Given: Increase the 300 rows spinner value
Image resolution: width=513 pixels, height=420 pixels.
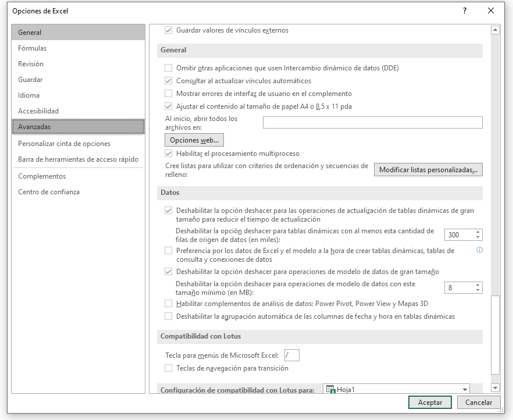Looking at the screenshot, I should click(x=478, y=232).
